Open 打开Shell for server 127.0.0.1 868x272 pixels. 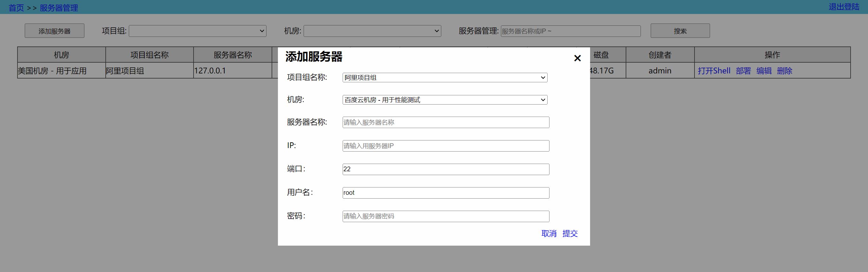[x=714, y=71]
